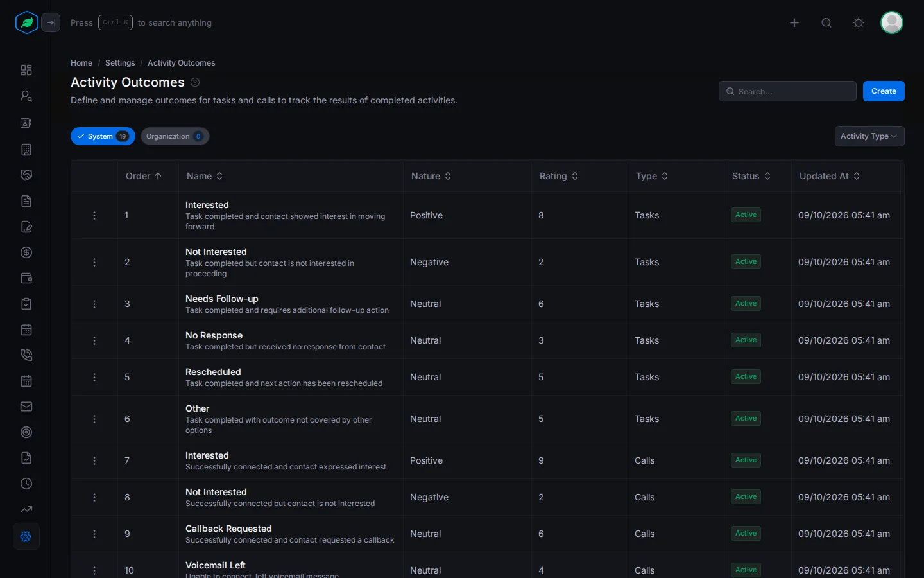Click the plus quick-add icon
Screen dimensions: 924x578
pyautogui.click(x=794, y=22)
